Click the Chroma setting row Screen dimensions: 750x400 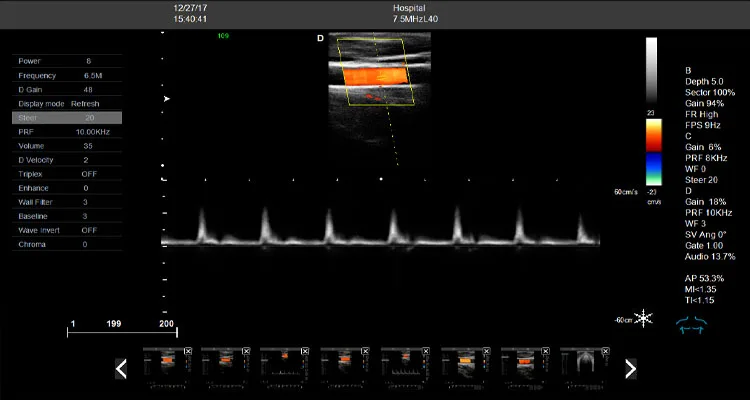point(67,244)
